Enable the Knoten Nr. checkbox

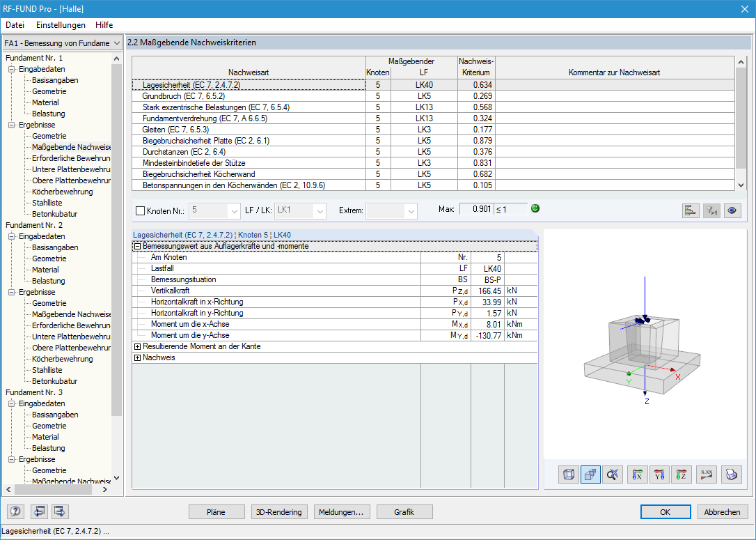[141, 211]
